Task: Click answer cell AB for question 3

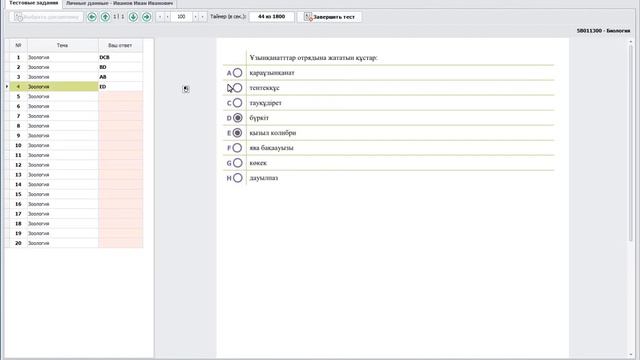Action: (120, 77)
